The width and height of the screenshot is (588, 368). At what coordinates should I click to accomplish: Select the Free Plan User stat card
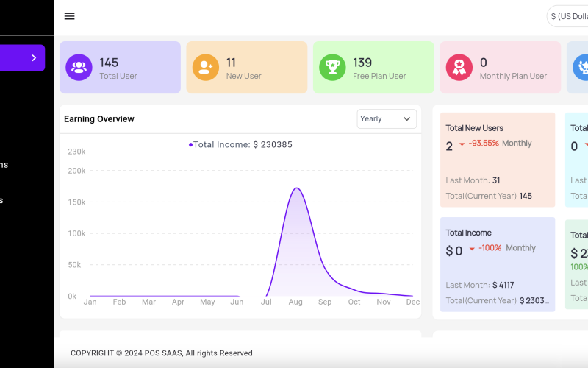tap(373, 68)
